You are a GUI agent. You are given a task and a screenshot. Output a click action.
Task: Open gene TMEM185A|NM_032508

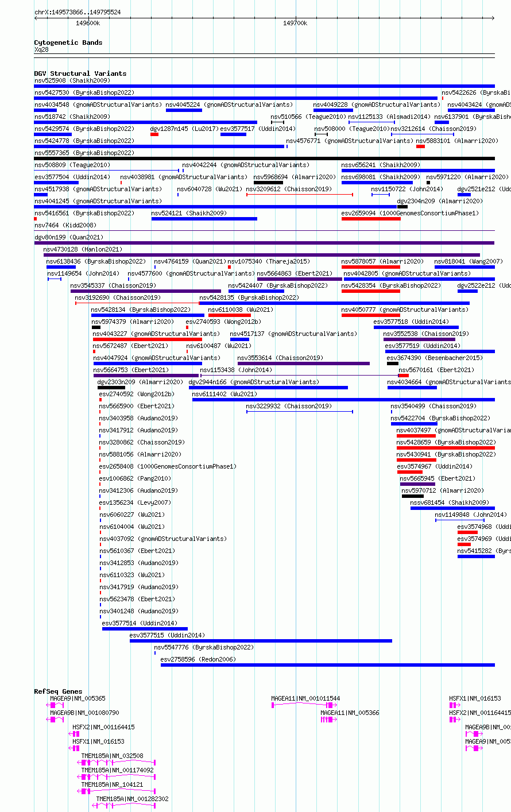pyautogui.click(x=113, y=756)
